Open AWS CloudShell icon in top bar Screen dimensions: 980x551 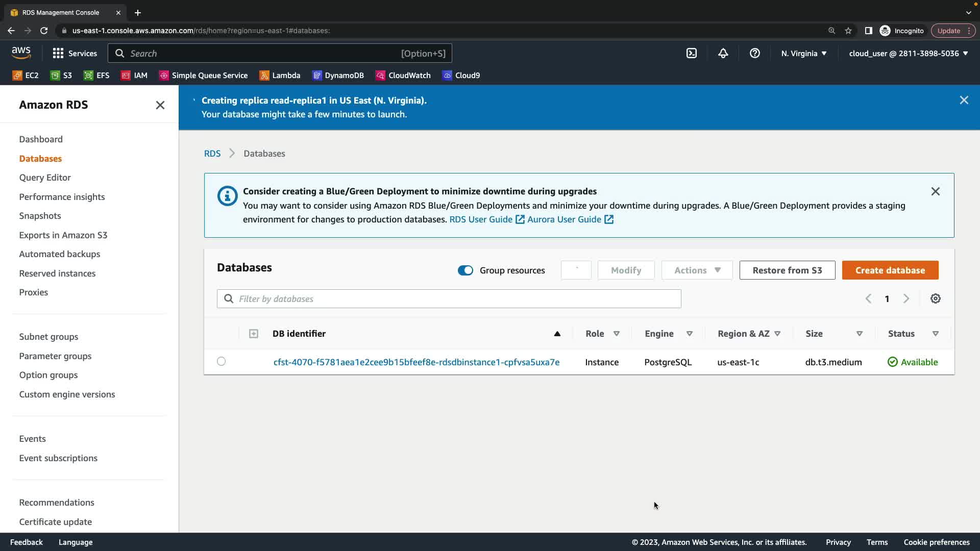(691, 53)
